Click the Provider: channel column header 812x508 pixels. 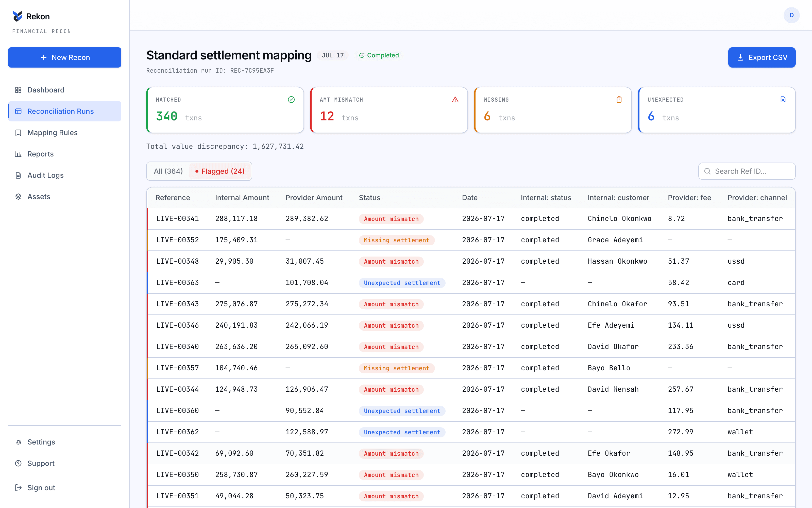[x=757, y=198]
